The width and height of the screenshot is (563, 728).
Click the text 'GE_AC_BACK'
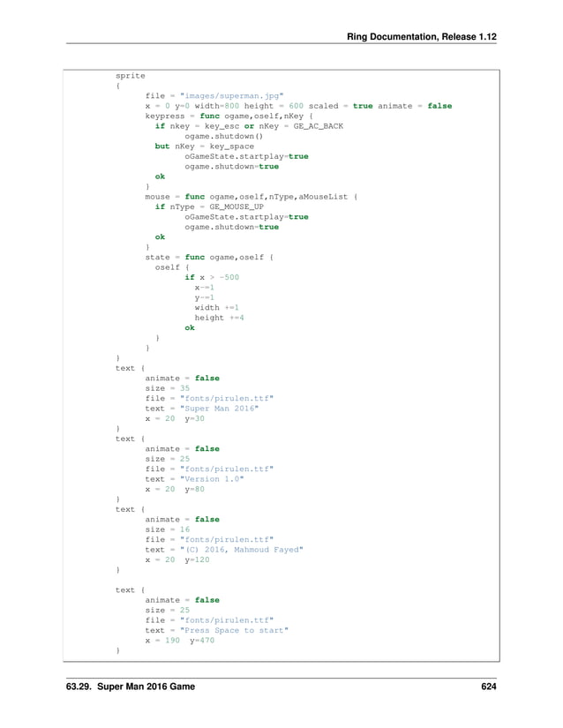pos(319,126)
